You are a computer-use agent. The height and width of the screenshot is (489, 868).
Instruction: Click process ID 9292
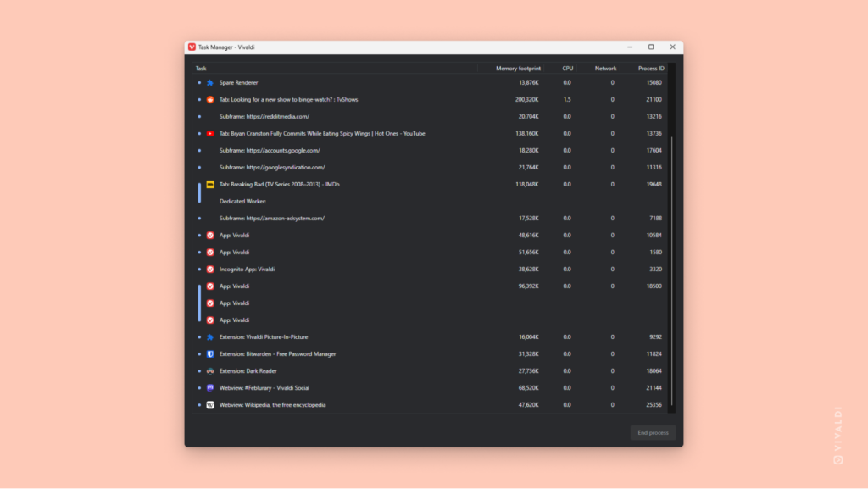(x=655, y=337)
